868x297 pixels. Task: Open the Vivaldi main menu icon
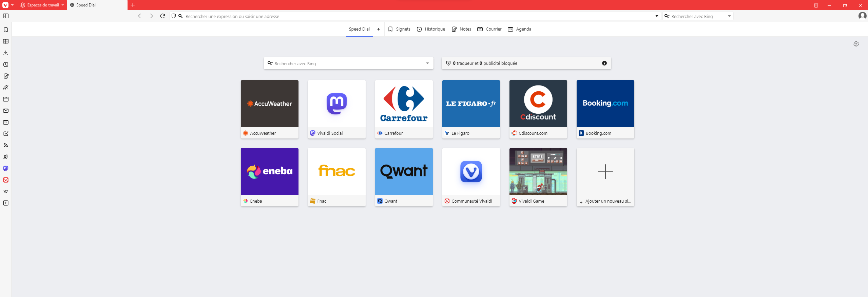pyautogui.click(x=6, y=5)
